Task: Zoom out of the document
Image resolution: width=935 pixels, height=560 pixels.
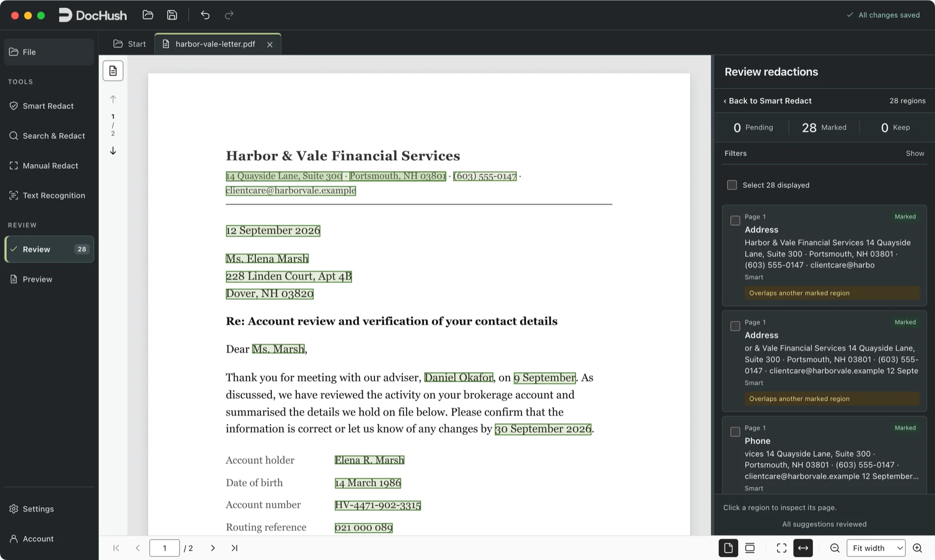Action: point(834,548)
